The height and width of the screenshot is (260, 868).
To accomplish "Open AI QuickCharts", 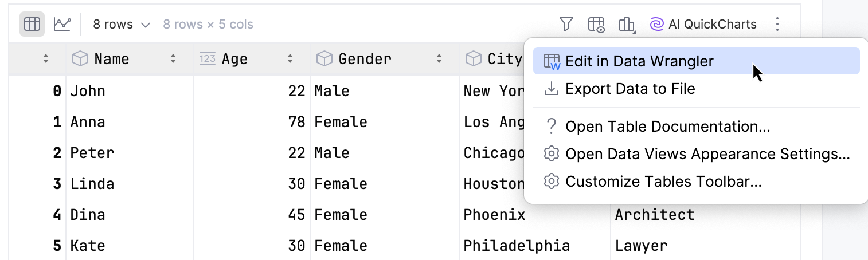I will point(703,24).
